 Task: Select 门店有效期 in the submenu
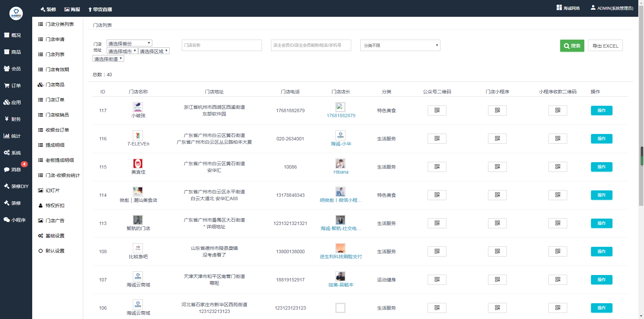pyautogui.click(x=57, y=70)
